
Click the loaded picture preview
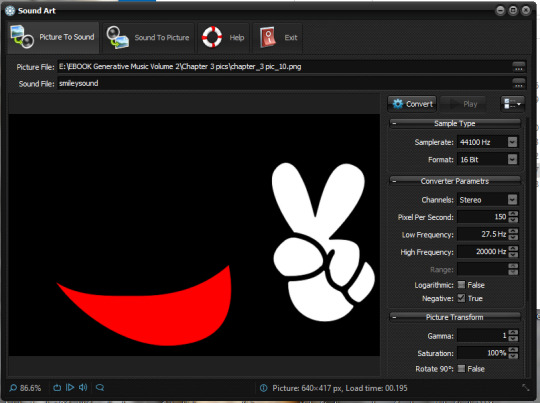(x=194, y=235)
